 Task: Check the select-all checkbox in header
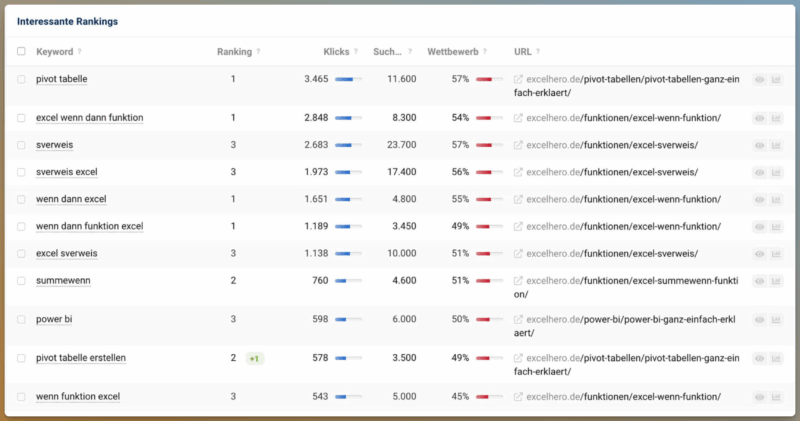coord(21,51)
